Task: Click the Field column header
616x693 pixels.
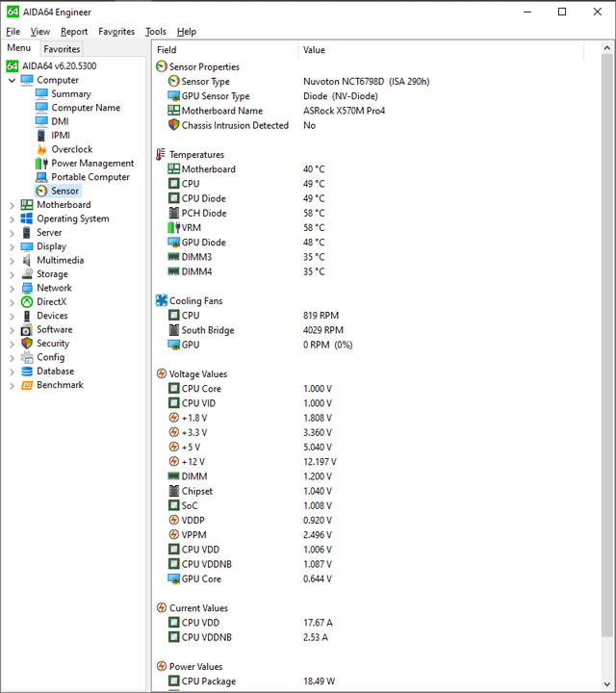Action: 225,50
